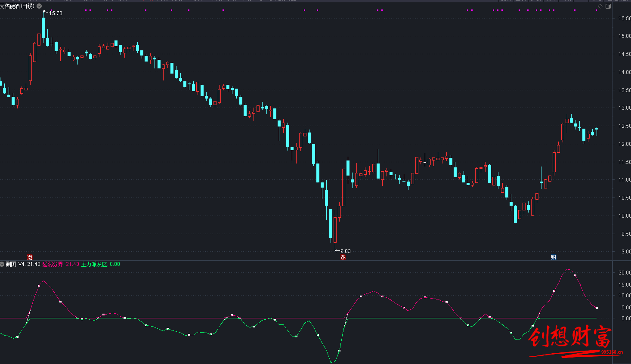Click the diamond marker icon at top right
The image size is (631, 364).
600,6
